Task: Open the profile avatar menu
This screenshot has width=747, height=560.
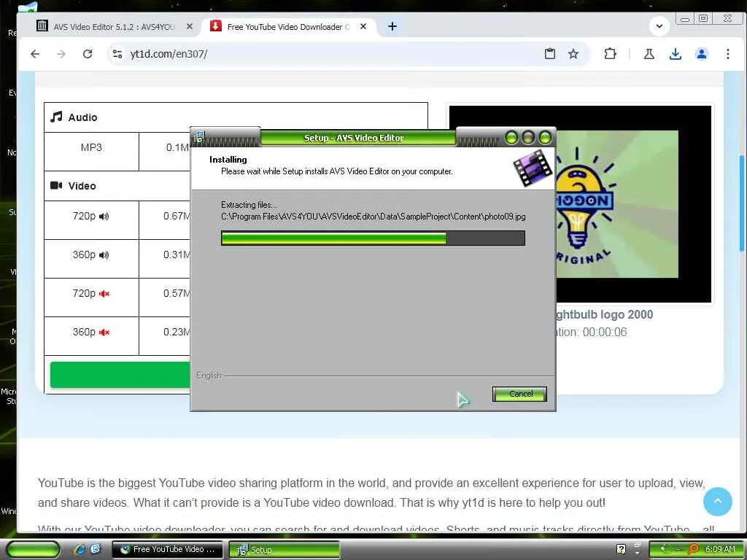Action: tap(701, 54)
